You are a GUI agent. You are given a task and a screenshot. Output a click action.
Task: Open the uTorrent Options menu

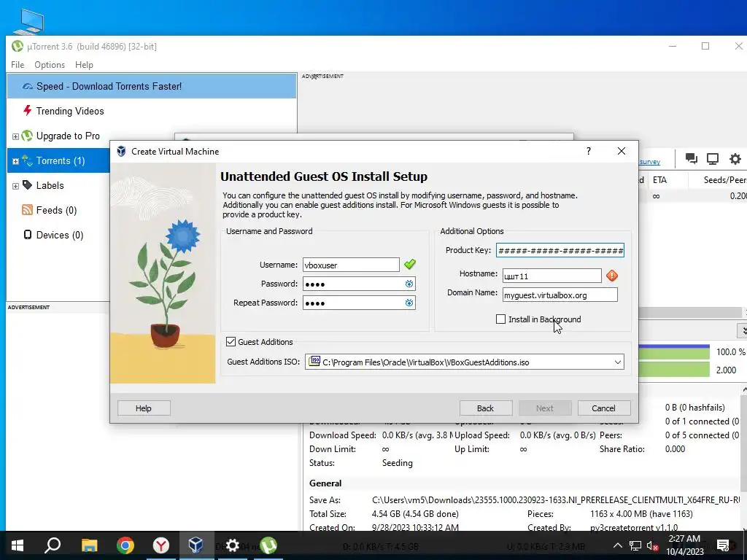(50, 65)
